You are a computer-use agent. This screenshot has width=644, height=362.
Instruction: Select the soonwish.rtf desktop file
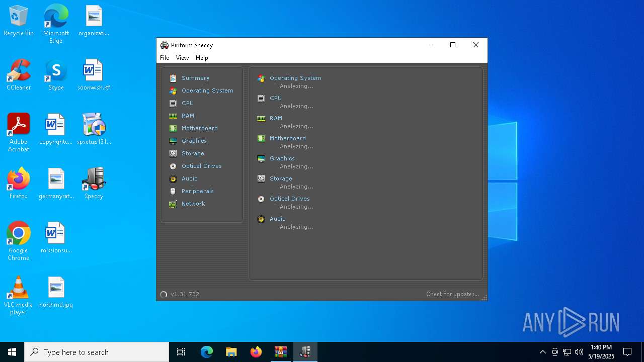tap(94, 75)
